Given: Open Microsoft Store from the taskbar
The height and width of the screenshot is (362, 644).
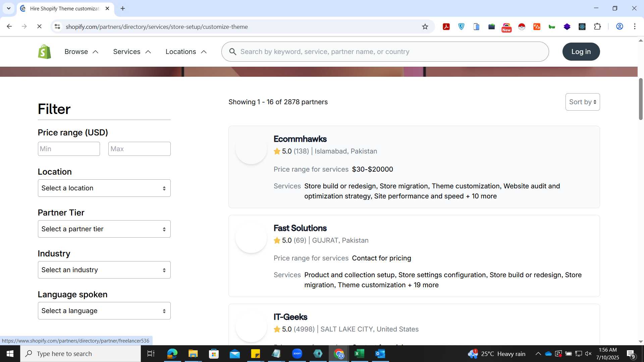Looking at the screenshot, I should point(214,354).
